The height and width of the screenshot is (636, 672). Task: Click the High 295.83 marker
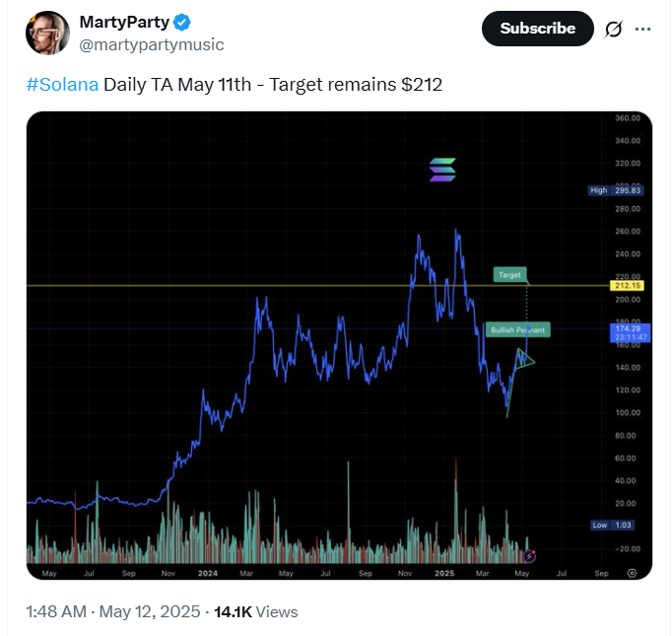click(x=616, y=190)
